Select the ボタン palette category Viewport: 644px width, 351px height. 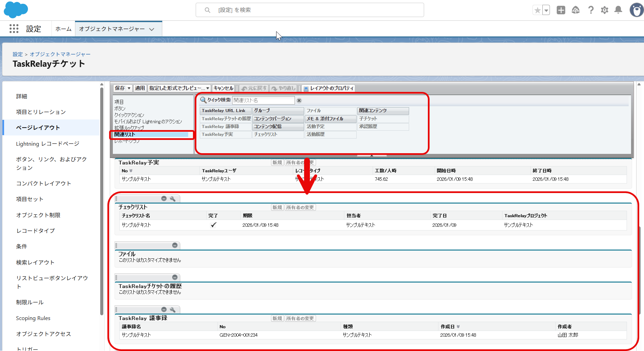click(120, 108)
